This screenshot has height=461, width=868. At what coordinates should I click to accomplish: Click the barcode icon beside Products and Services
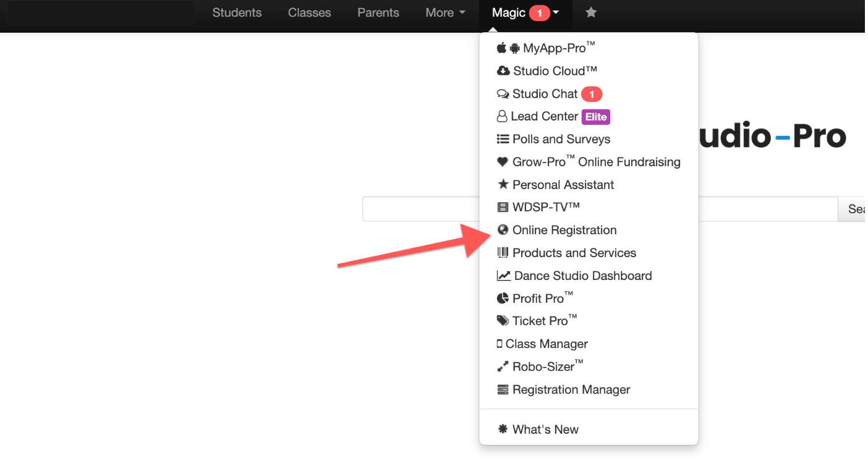[x=503, y=253]
